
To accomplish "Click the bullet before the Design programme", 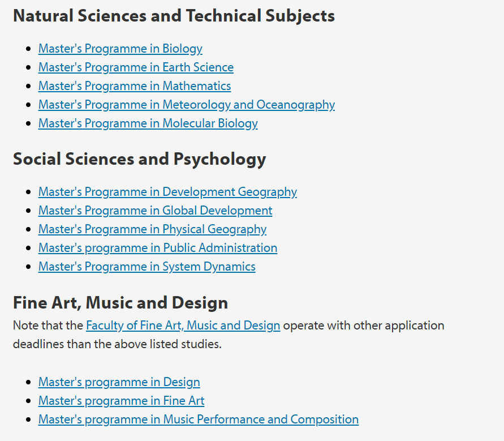I will (x=29, y=383).
